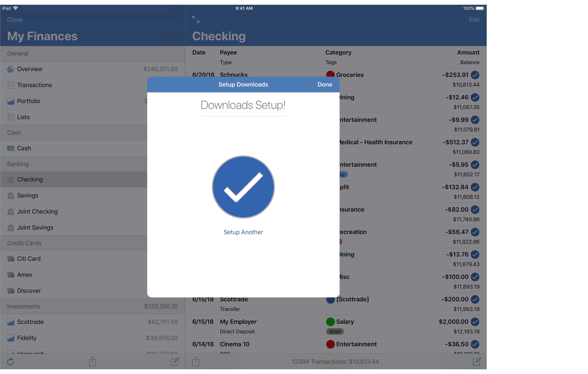Collapse the Investments section header
The image size is (588, 374).
24,306
